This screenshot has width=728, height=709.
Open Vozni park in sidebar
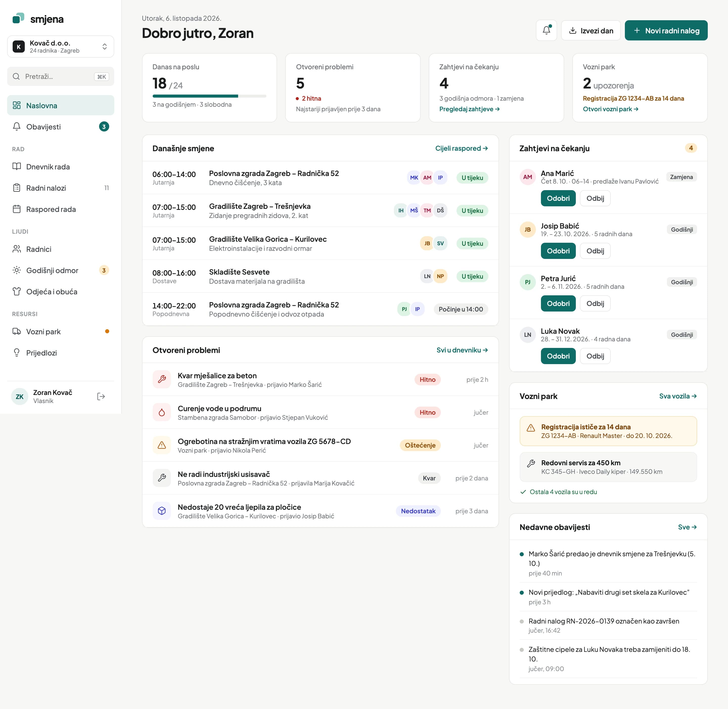point(61,331)
